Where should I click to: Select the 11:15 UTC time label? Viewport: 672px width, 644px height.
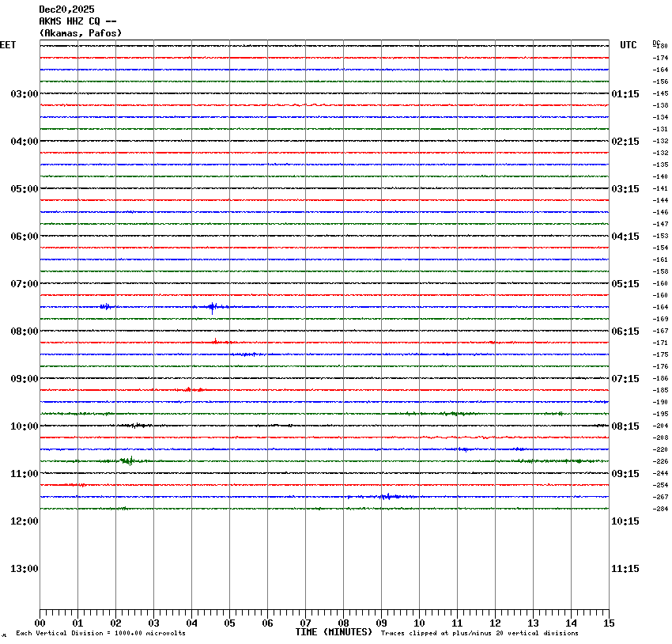(x=625, y=569)
